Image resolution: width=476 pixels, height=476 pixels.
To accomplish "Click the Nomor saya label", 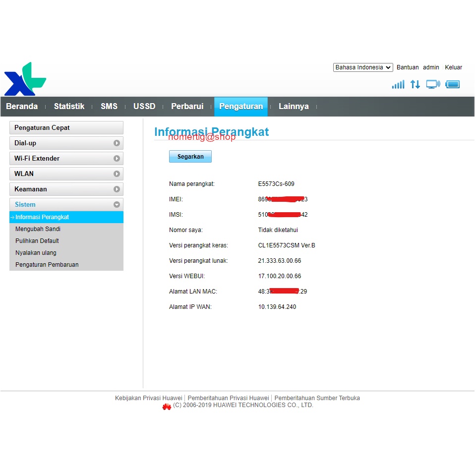I will pyautogui.click(x=185, y=230).
